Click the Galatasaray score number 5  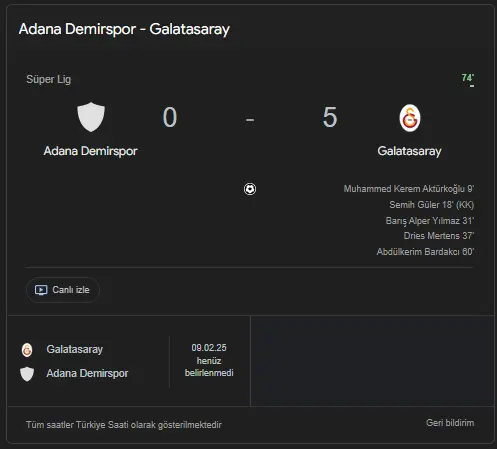330,117
